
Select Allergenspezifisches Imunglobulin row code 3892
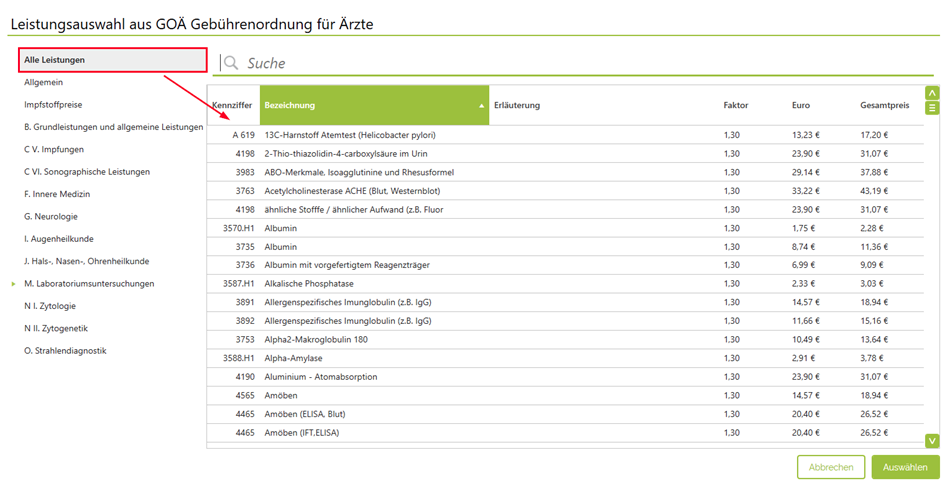click(565, 321)
